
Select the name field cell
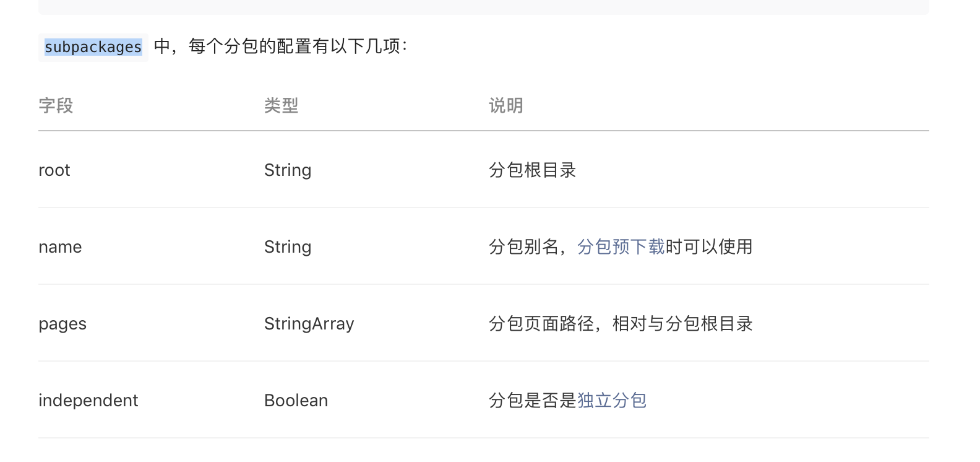60,246
